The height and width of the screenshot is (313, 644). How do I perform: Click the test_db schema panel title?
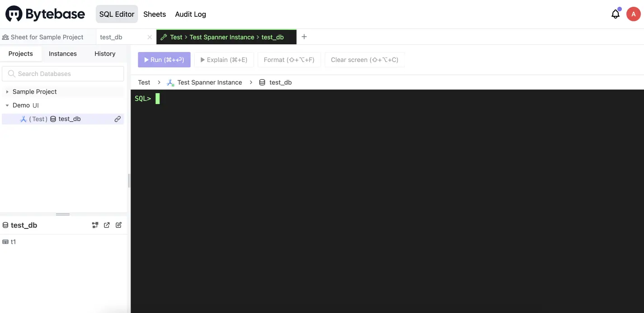click(x=24, y=225)
